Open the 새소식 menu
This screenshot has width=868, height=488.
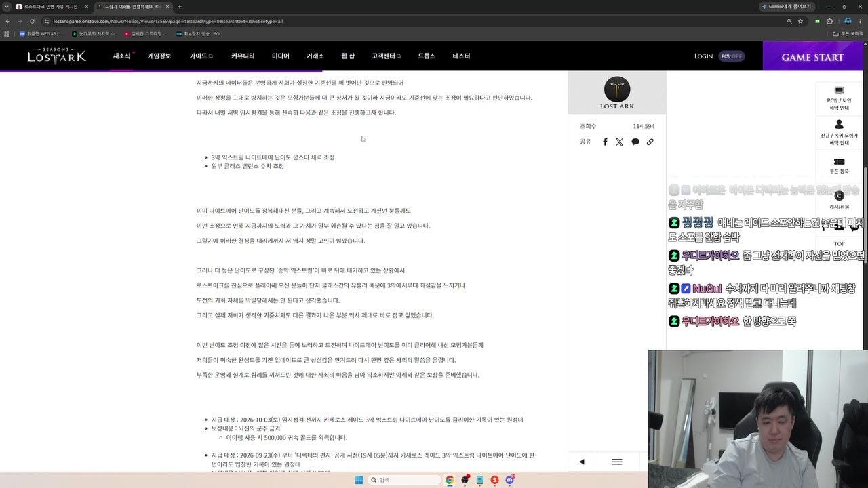(122, 56)
